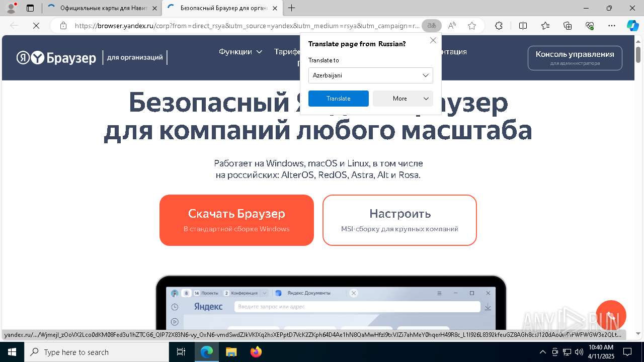Open the Collections icon
This screenshot has height=362, width=644.
(x=568, y=26)
